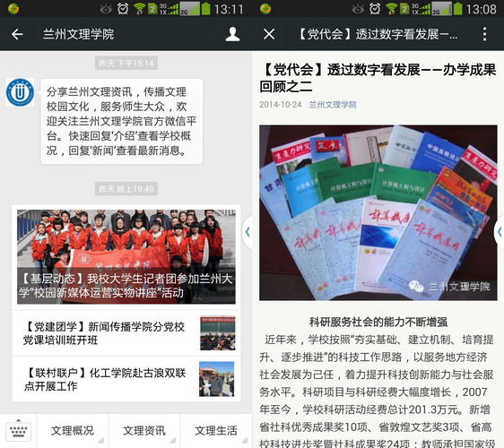Tap the 兰州文理学院 author link under the title

pos(333,105)
